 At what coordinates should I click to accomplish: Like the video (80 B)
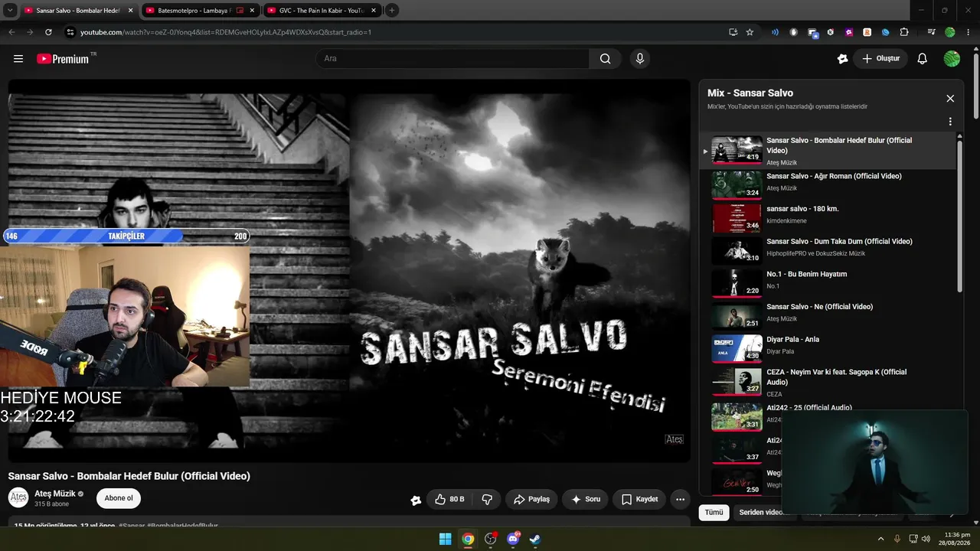449,499
